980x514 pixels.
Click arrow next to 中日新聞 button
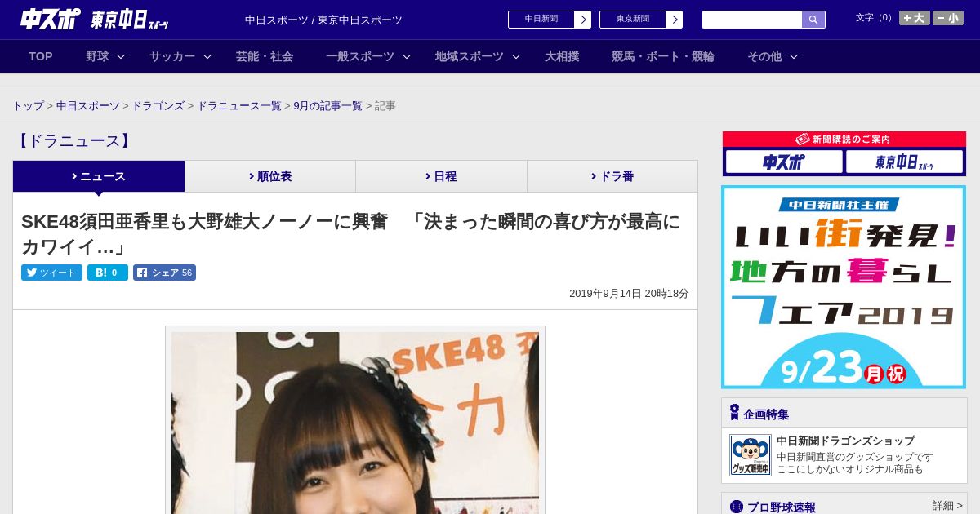[x=583, y=20]
